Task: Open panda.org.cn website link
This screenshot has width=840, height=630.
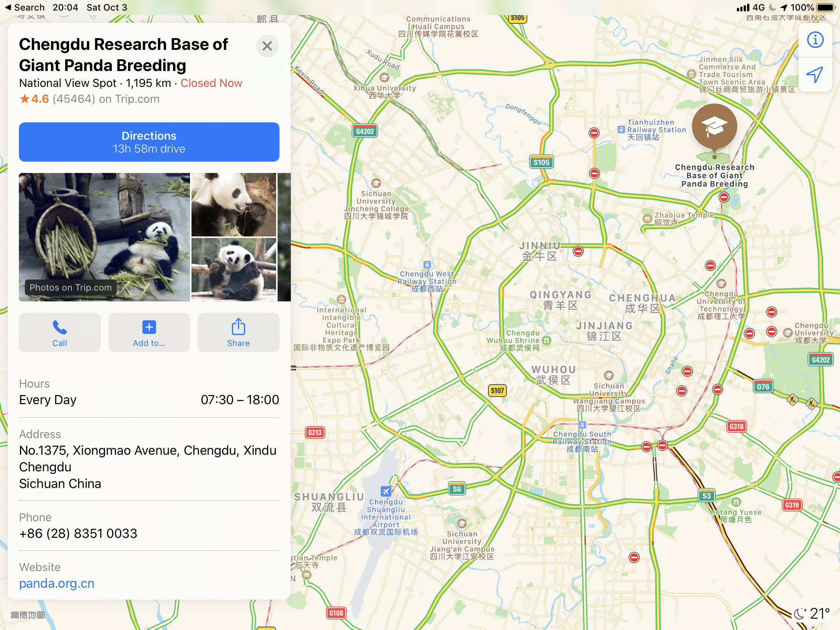Action: (57, 583)
